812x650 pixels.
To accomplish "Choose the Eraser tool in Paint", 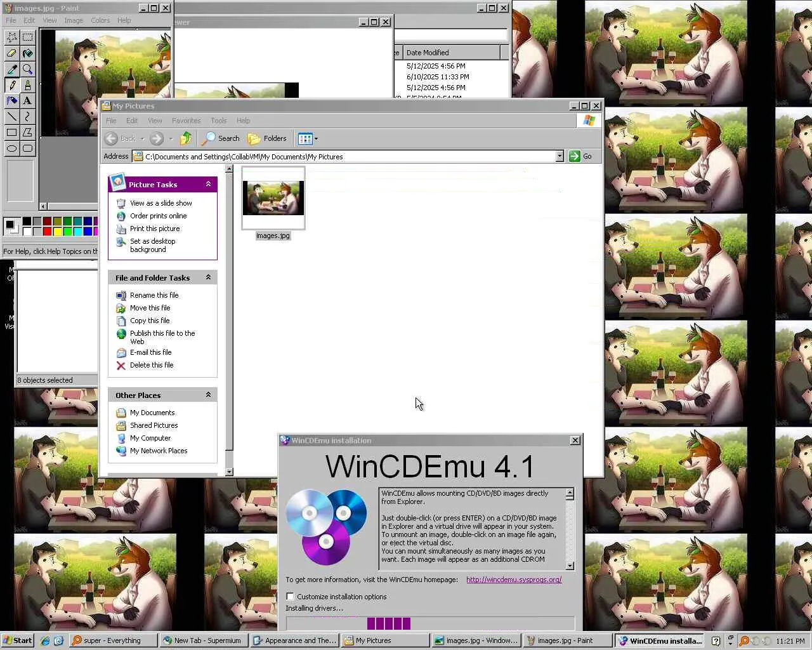I will pyautogui.click(x=11, y=53).
